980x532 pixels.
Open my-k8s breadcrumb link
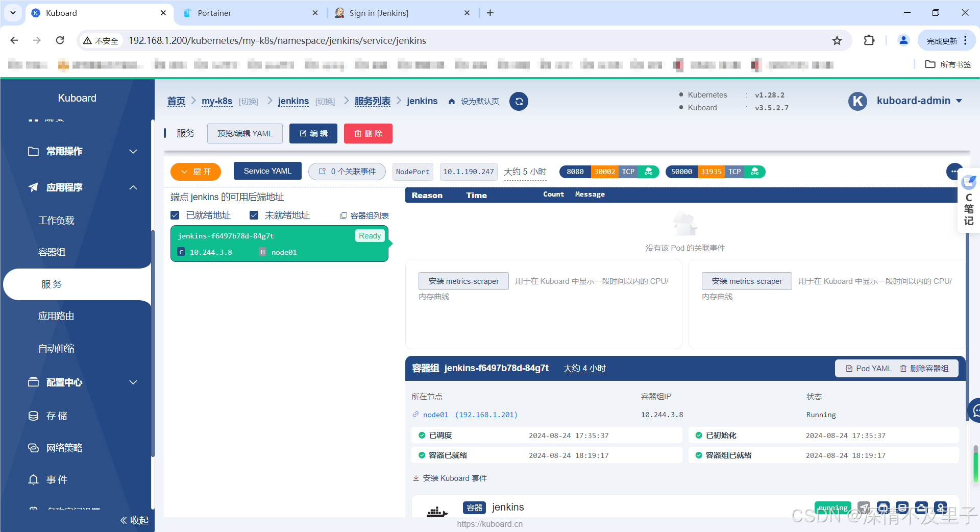[217, 101]
